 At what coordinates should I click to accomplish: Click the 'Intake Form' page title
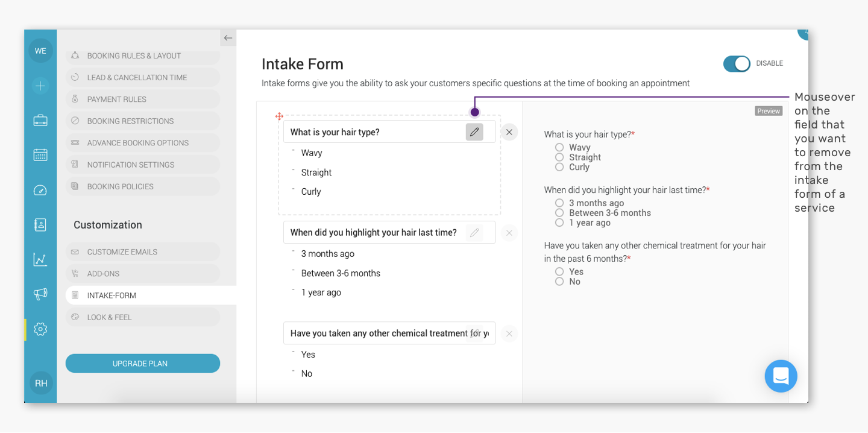[303, 64]
